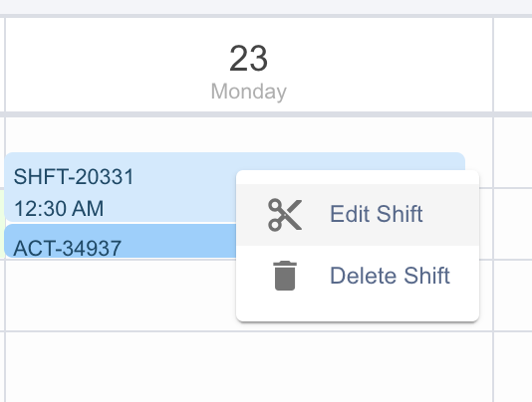Choose Edit Shift from the context menu
532x402 pixels.
pyautogui.click(x=358, y=215)
